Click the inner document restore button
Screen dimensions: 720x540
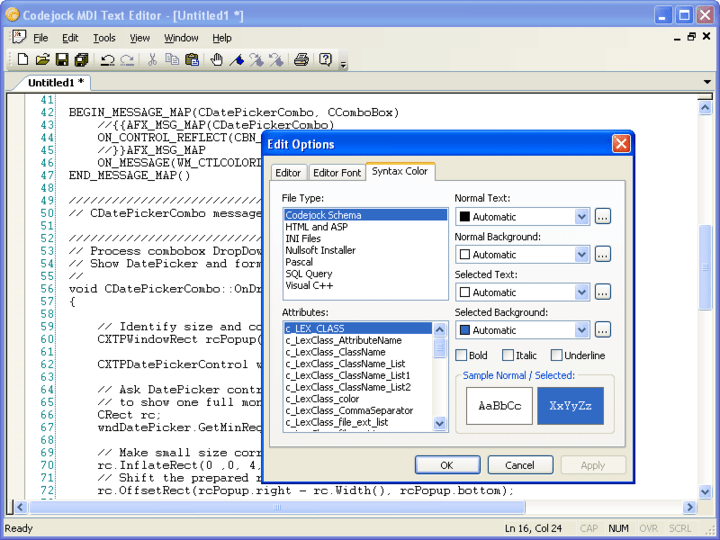point(692,37)
